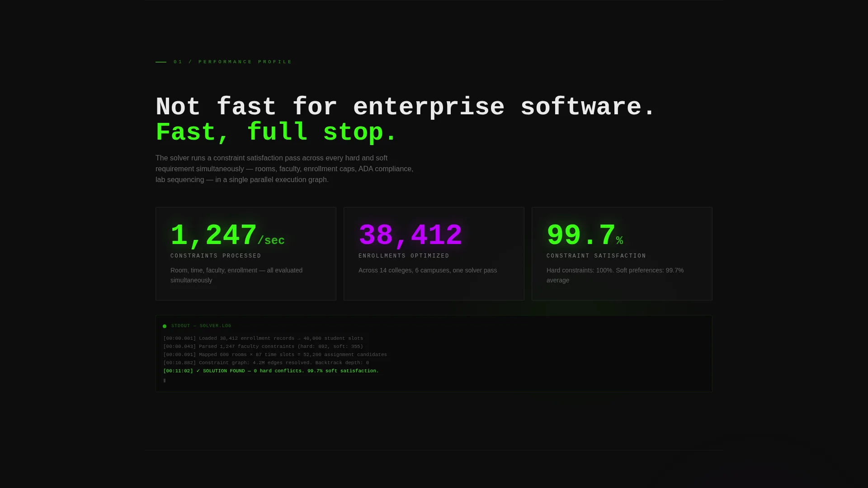Click the 'Constraint graph: 4.2M edges' log line
This screenshot has height=488, width=868.
click(266, 363)
